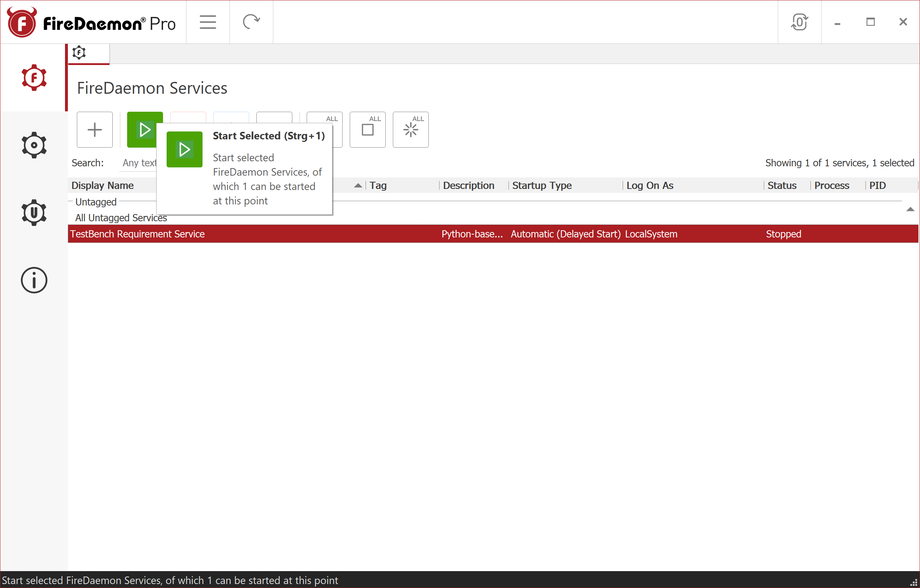The image size is (920, 588).
Task: Click the Startup Type column header
Action: click(542, 185)
